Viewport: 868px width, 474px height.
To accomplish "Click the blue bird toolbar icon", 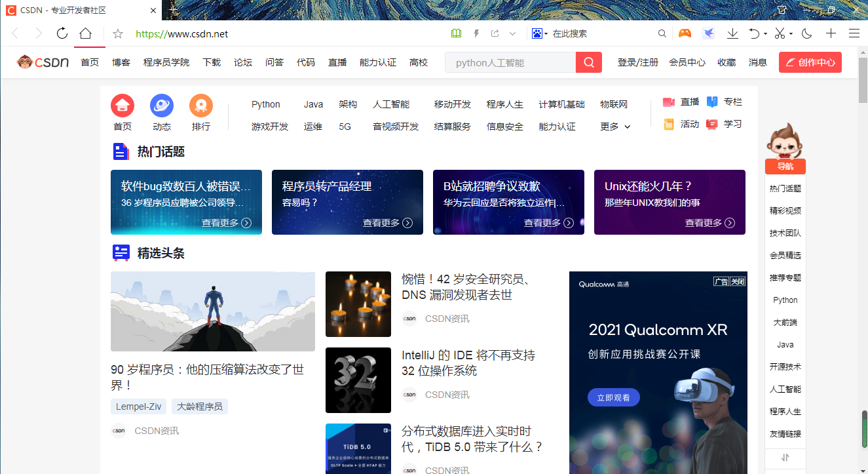I will tap(708, 33).
